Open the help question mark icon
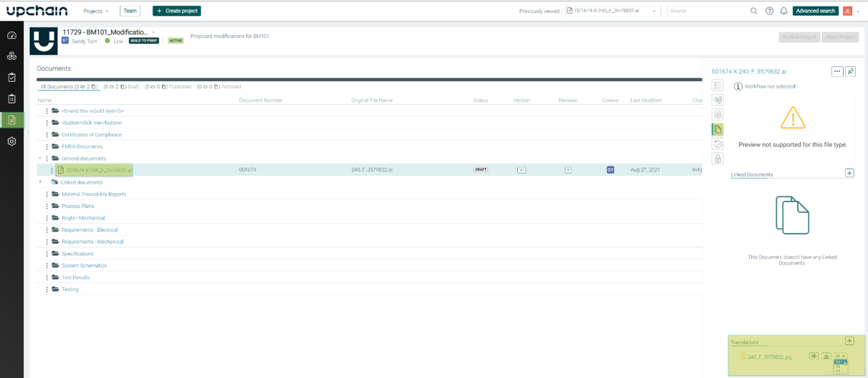The height and width of the screenshot is (378, 868). coord(769,11)
